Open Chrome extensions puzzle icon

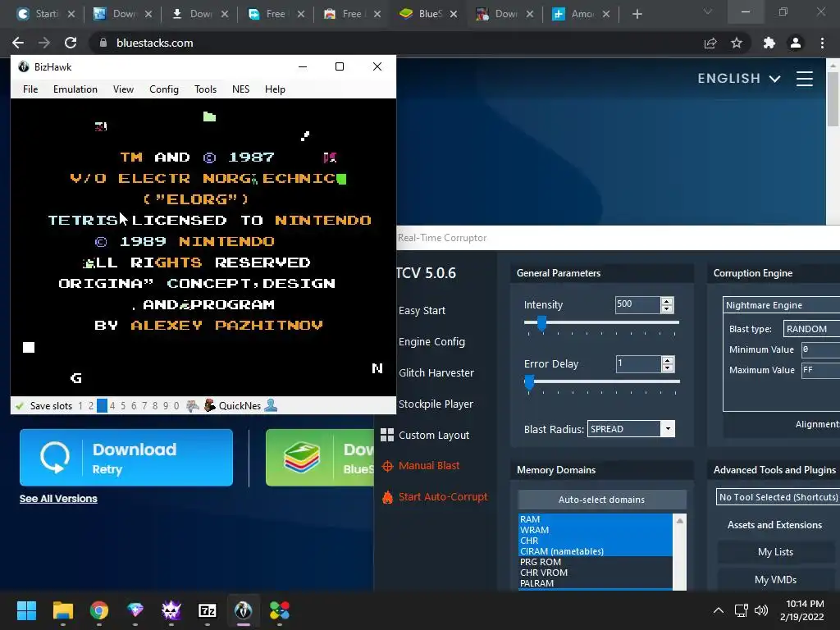[x=769, y=43]
